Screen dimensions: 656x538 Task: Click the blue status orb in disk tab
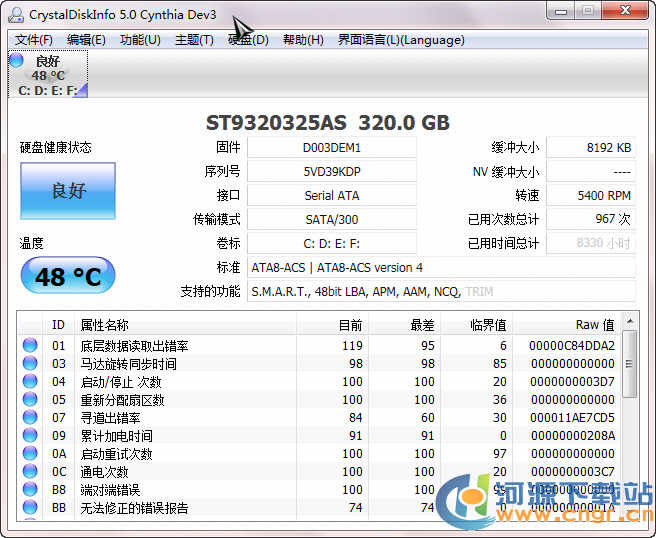(x=17, y=61)
